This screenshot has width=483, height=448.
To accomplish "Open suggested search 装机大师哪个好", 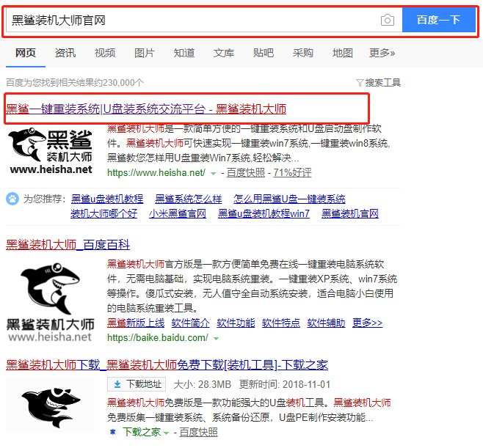I will (103, 213).
